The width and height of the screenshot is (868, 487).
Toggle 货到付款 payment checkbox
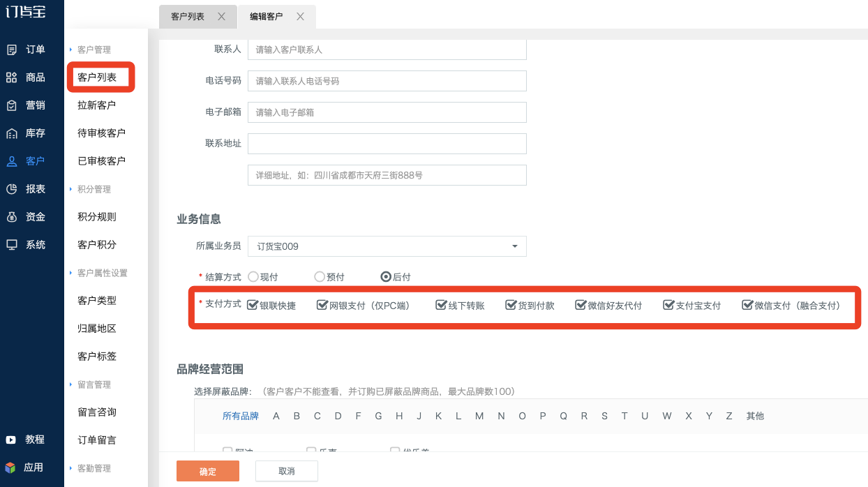(x=511, y=305)
